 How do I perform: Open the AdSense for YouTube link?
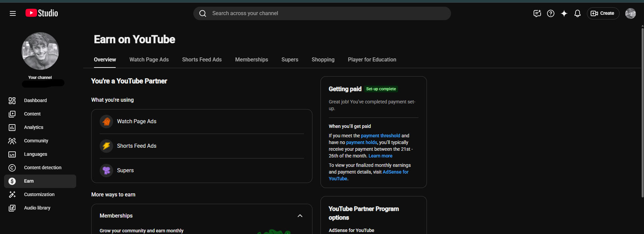click(x=396, y=172)
